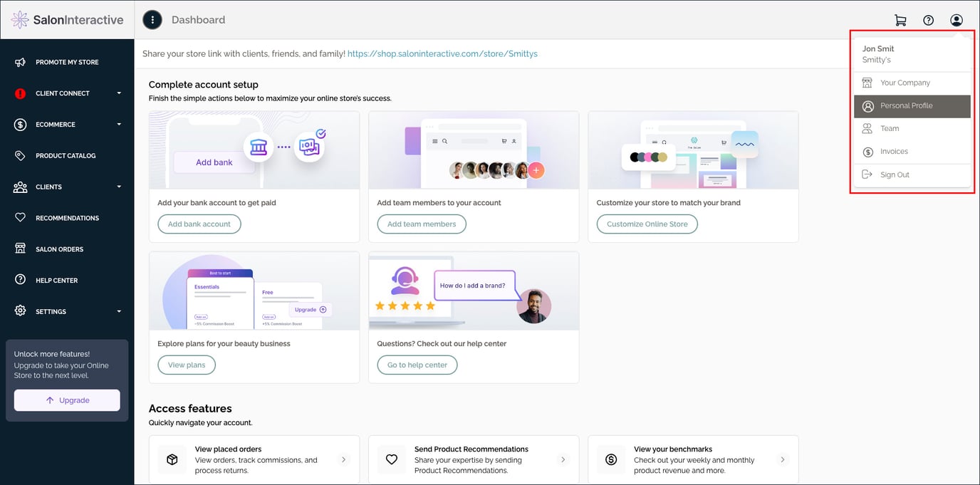Click the Add bank account button
Image resolution: width=980 pixels, height=485 pixels.
click(x=199, y=224)
